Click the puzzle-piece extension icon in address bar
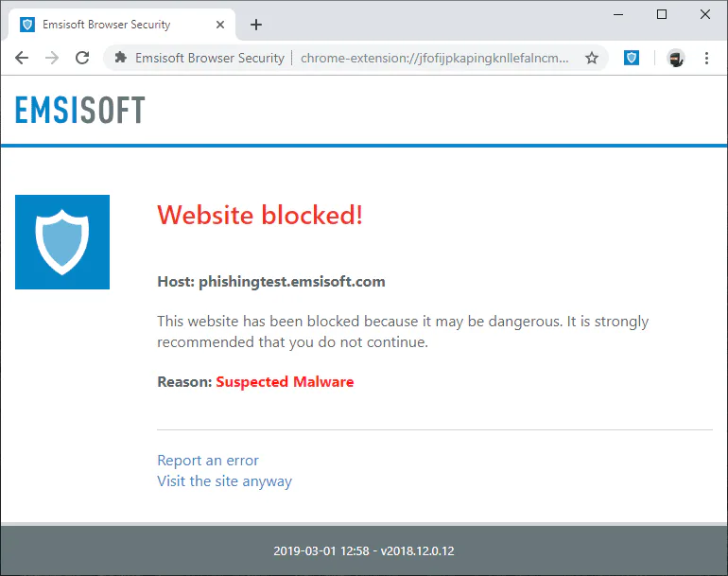728x576 pixels. [121, 58]
